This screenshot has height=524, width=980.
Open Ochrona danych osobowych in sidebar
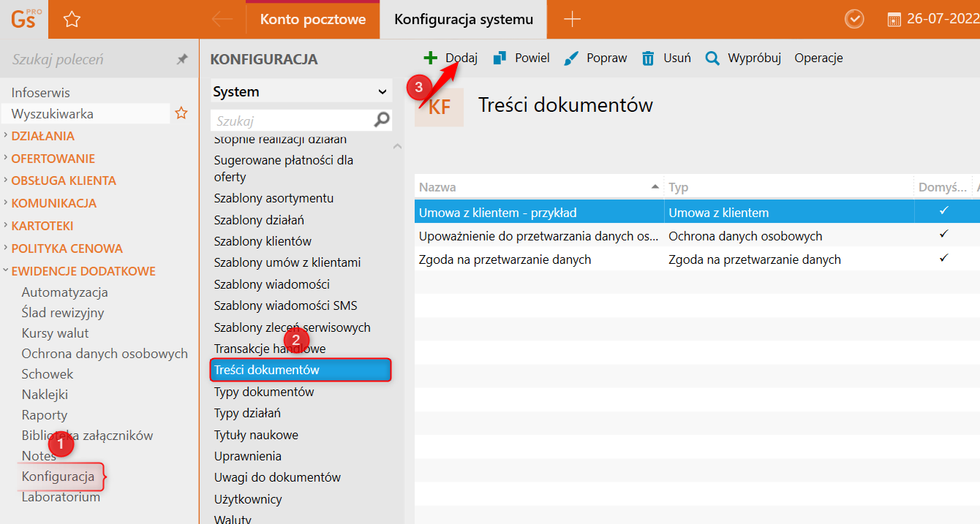(x=105, y=354)
